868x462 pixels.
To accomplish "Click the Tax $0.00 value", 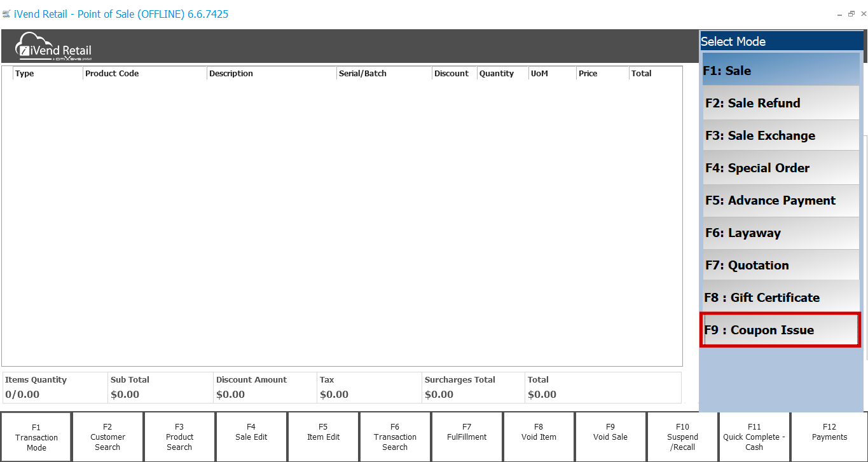I will tap(334, 395).
